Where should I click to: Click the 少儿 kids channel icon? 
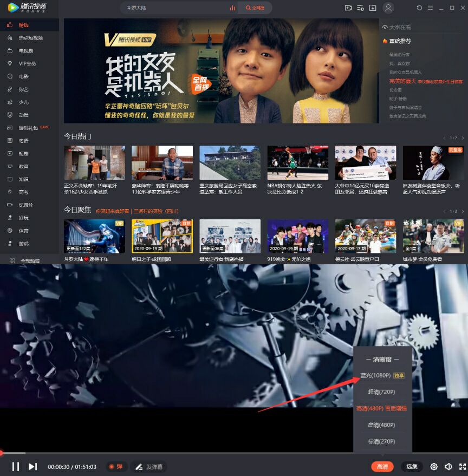[10, 102]
